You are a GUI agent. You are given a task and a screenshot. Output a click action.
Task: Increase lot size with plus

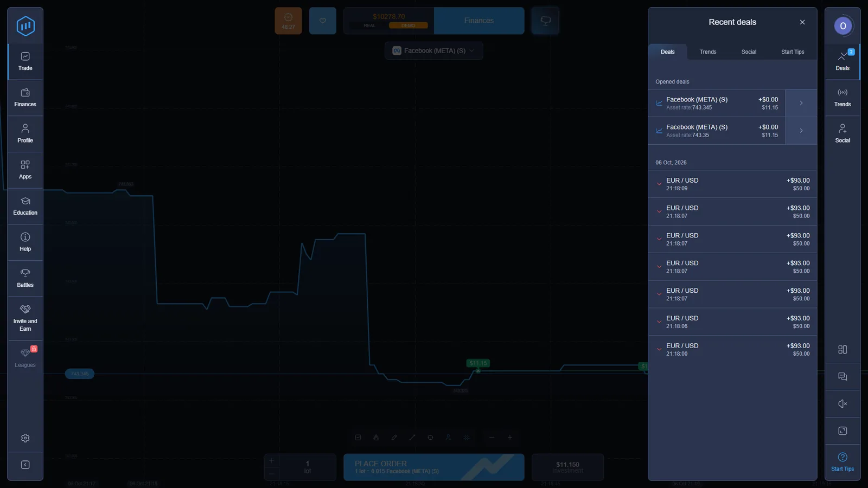click(x=272, y=460)
